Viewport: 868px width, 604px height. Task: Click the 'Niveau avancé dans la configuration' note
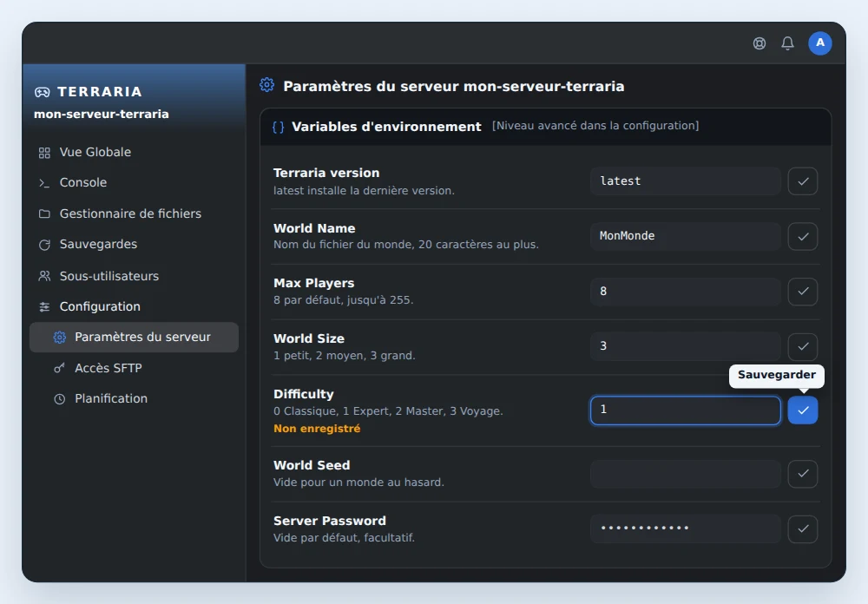tap(595, 126)
